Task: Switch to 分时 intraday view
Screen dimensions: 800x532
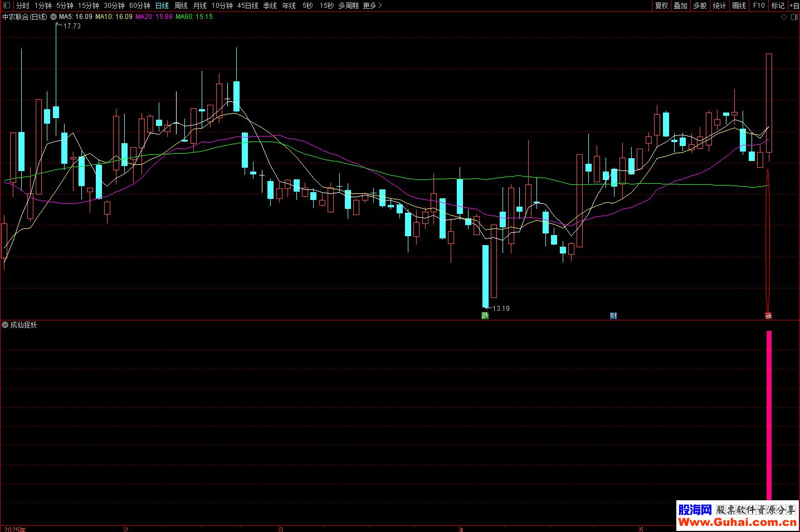Action: click(x=22, y=6)
